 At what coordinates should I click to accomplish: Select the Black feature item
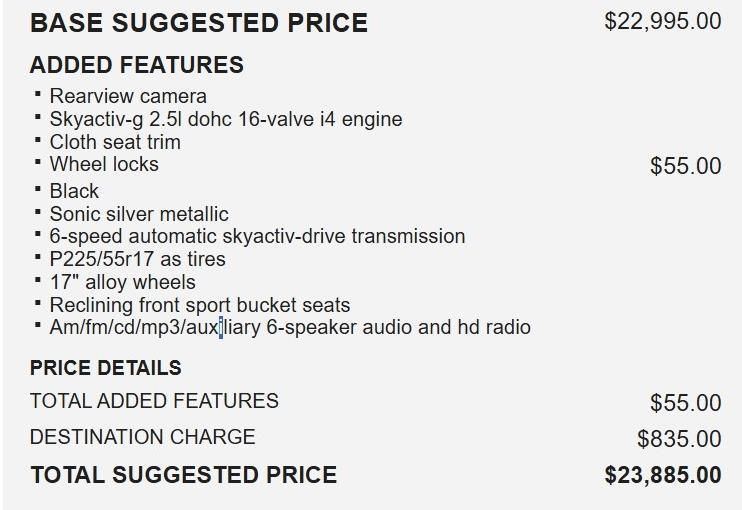(74, 191)
